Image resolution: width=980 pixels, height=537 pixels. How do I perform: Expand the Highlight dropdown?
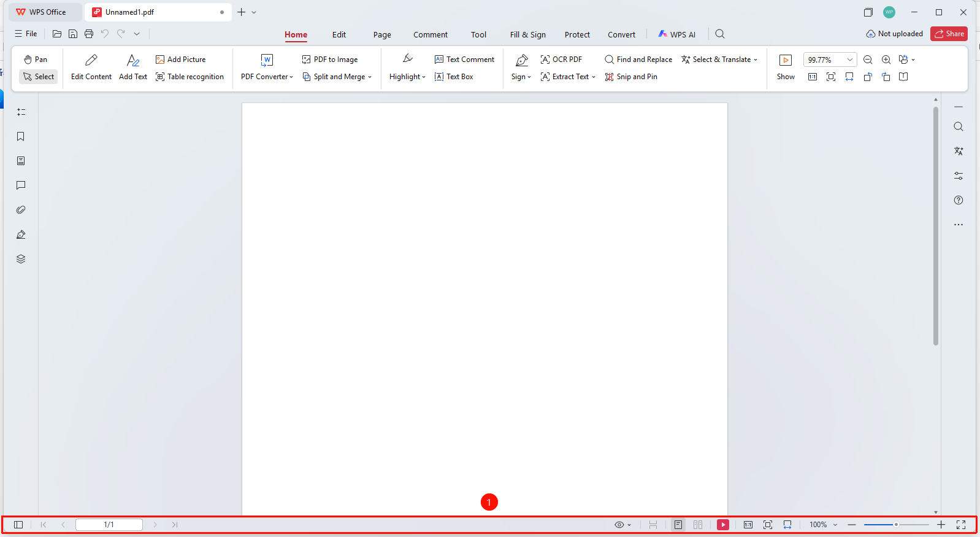tap(407, 68)
